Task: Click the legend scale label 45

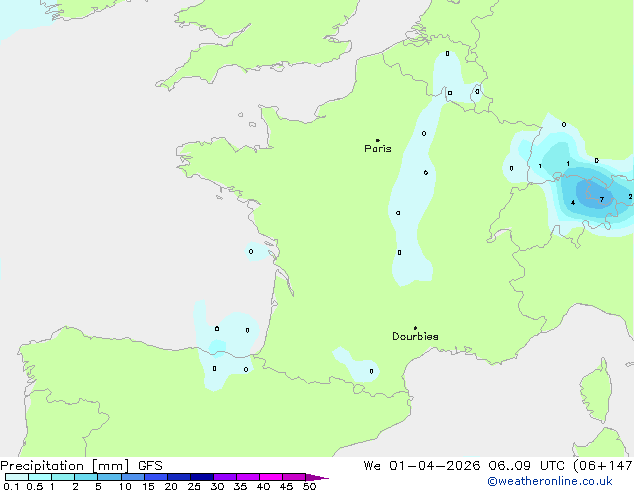Action: coord(286,486)
